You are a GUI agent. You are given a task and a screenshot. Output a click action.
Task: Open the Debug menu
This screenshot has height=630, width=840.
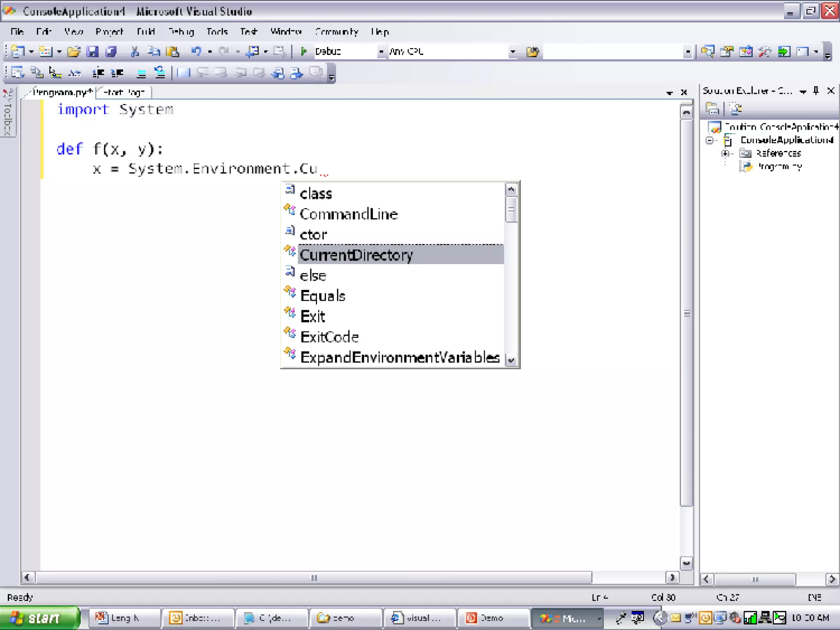click(x=181, y=32)
